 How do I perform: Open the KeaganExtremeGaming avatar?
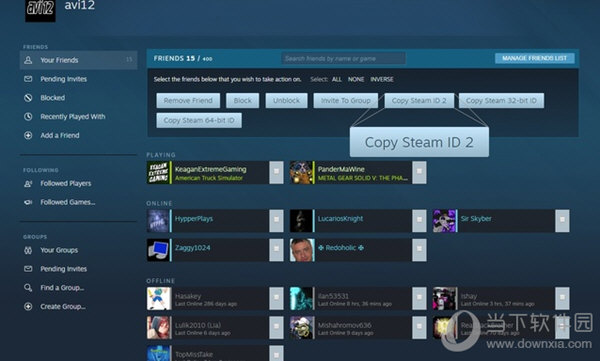158,172
